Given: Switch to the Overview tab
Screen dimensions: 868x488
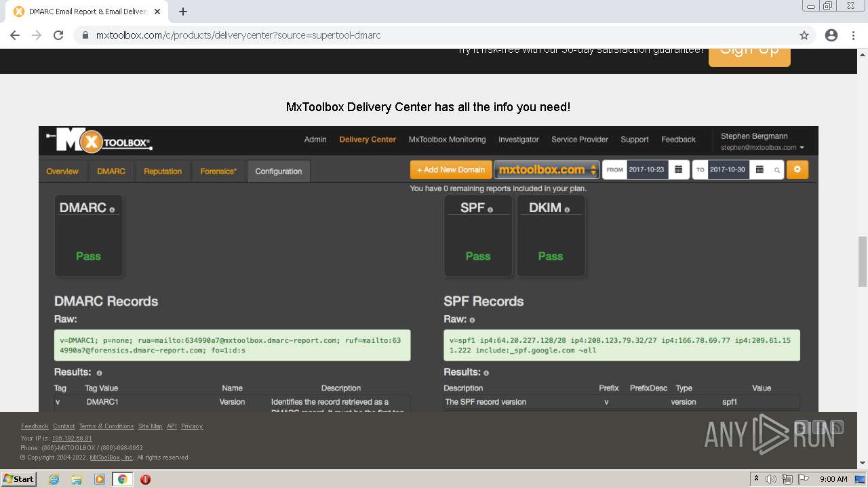Looking at the screenshot, I should coord(62,171).
